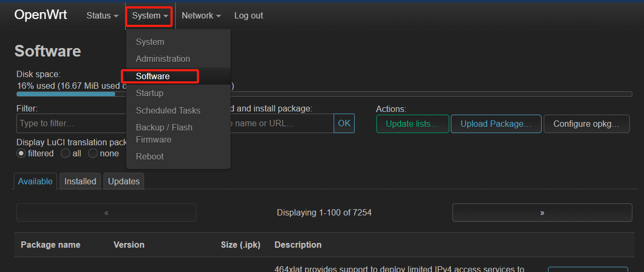Click the Upload Package button
The width and height of the screenshot is (644, 272).
click(496, 124)
